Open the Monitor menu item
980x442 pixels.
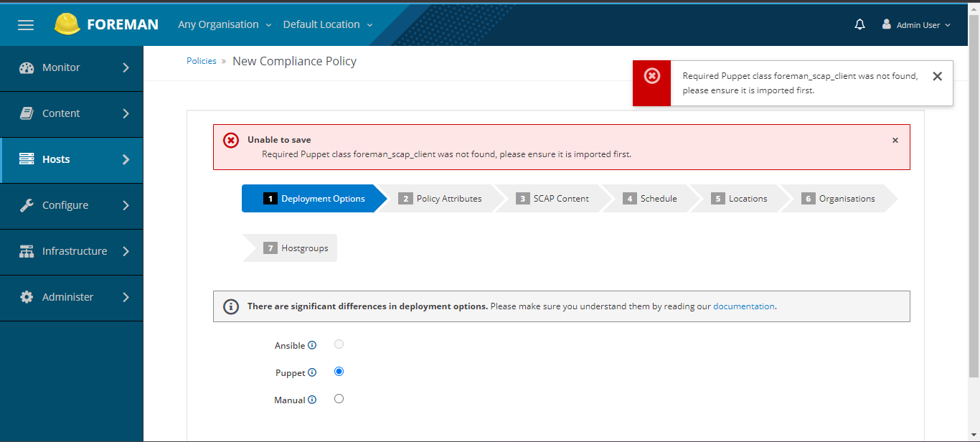pos(72,67)
